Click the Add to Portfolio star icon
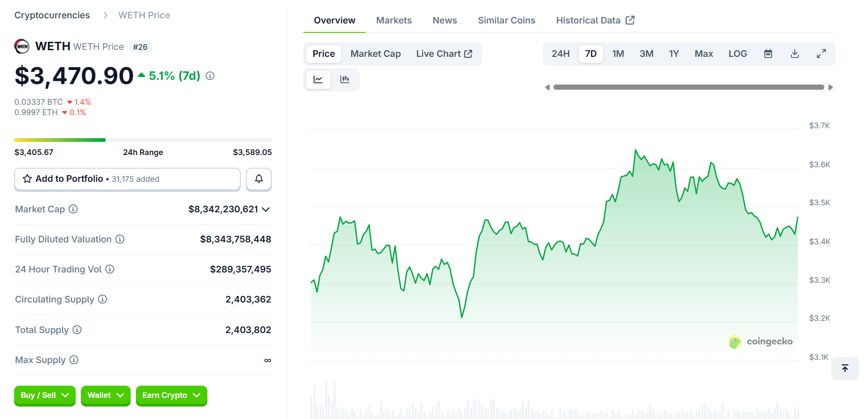This screenshot has height=419, width=868. pos(27,178)
